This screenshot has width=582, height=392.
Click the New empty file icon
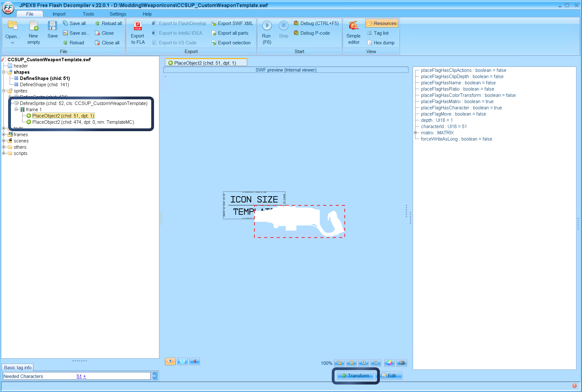coord(33,26)
